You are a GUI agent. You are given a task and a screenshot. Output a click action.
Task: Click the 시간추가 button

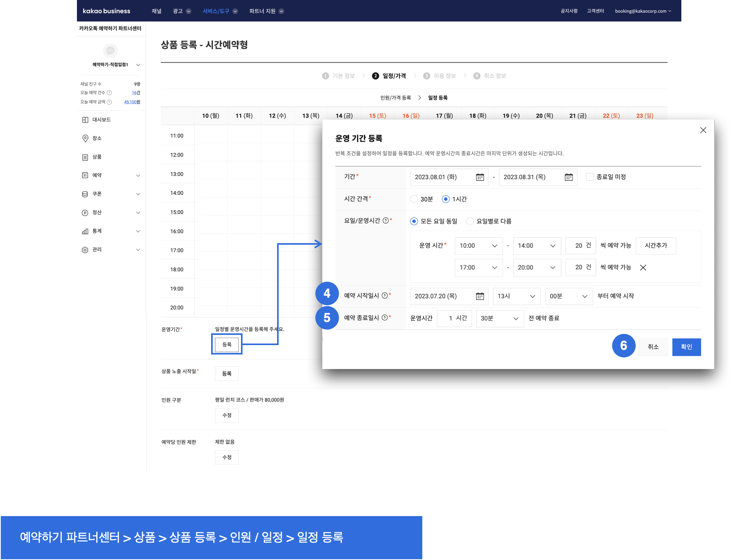(655, 246)
